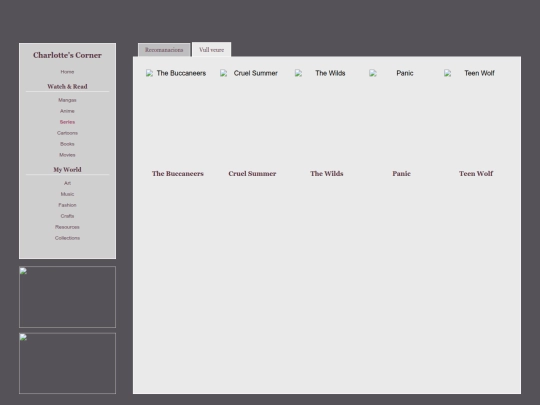Click the bold Teen Wolf title
540x405 pixels.
(476, 174)
